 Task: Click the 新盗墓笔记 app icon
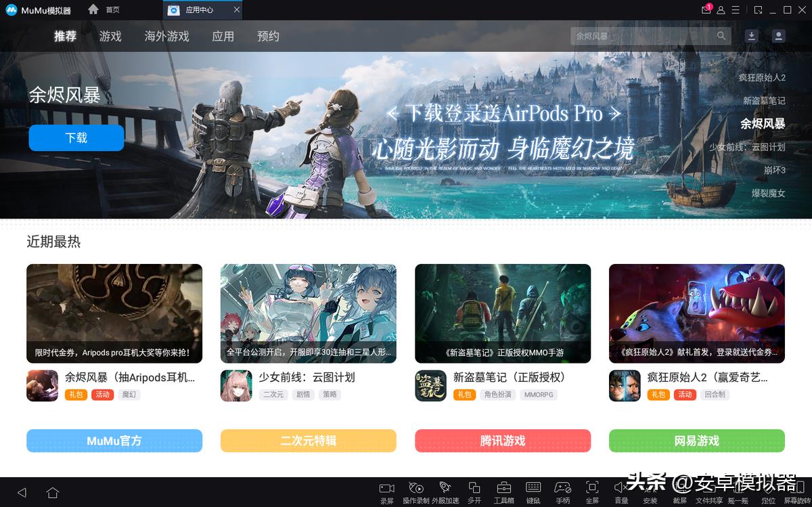(430, 386)
